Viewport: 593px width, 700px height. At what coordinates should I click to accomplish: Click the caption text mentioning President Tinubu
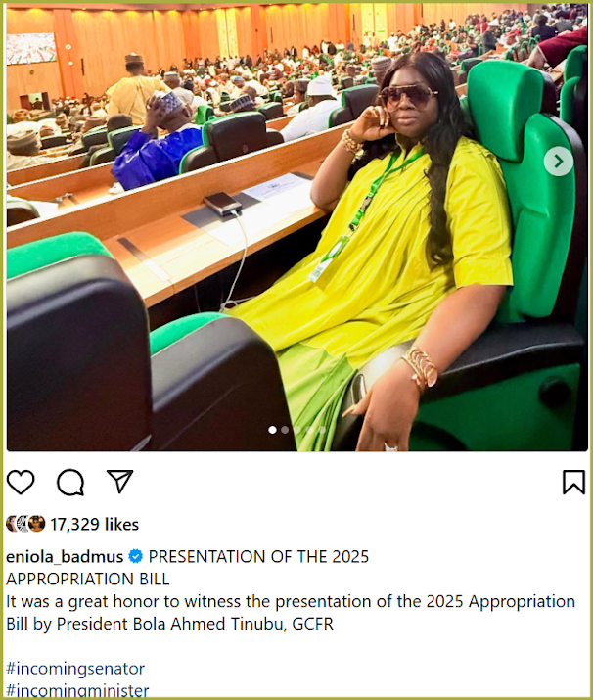click(x=291, y=613)
